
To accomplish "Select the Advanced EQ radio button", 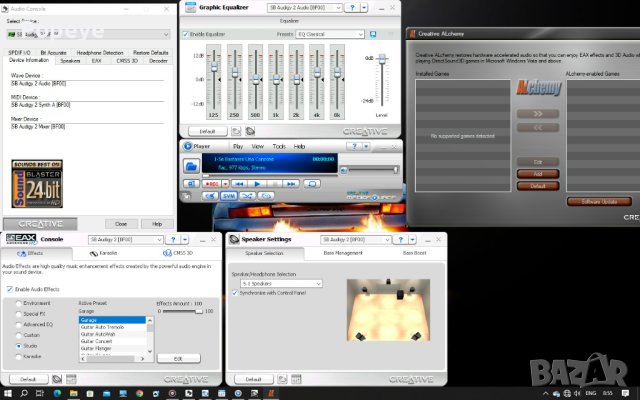I will tap(18, 324).
